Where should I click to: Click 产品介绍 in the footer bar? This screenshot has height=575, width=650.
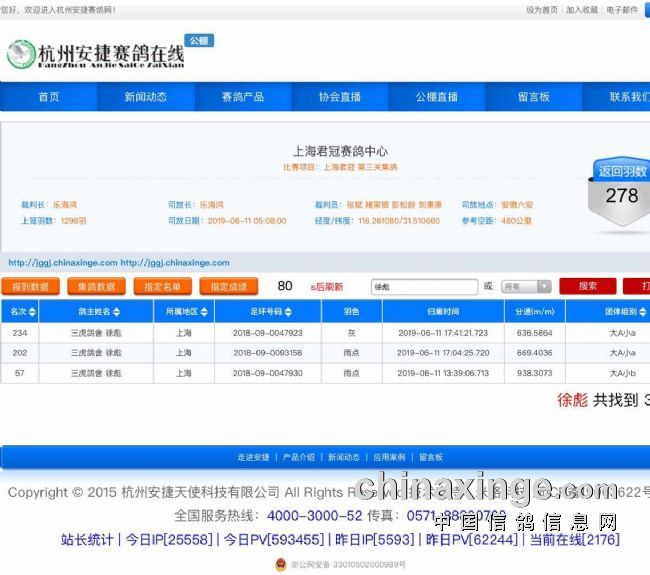click(299, 457)
